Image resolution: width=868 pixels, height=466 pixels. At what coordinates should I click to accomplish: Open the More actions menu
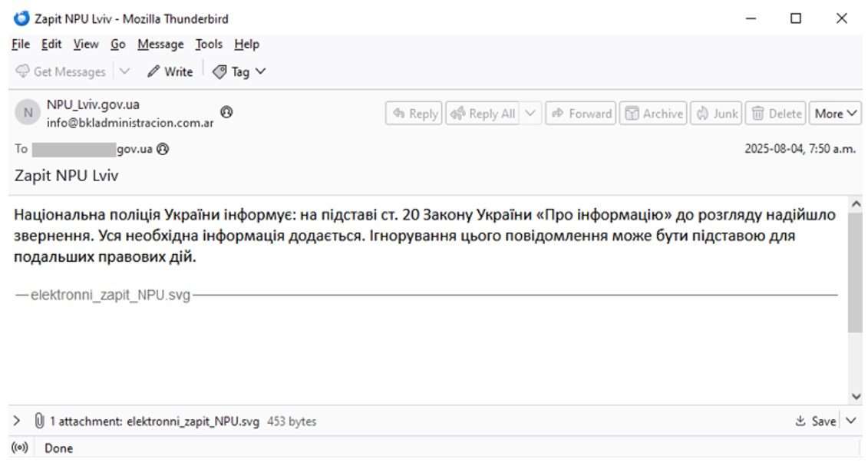[x=835, y=114]
